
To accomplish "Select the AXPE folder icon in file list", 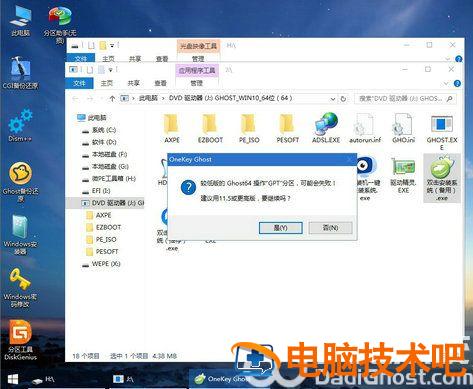I will (172, 128).
